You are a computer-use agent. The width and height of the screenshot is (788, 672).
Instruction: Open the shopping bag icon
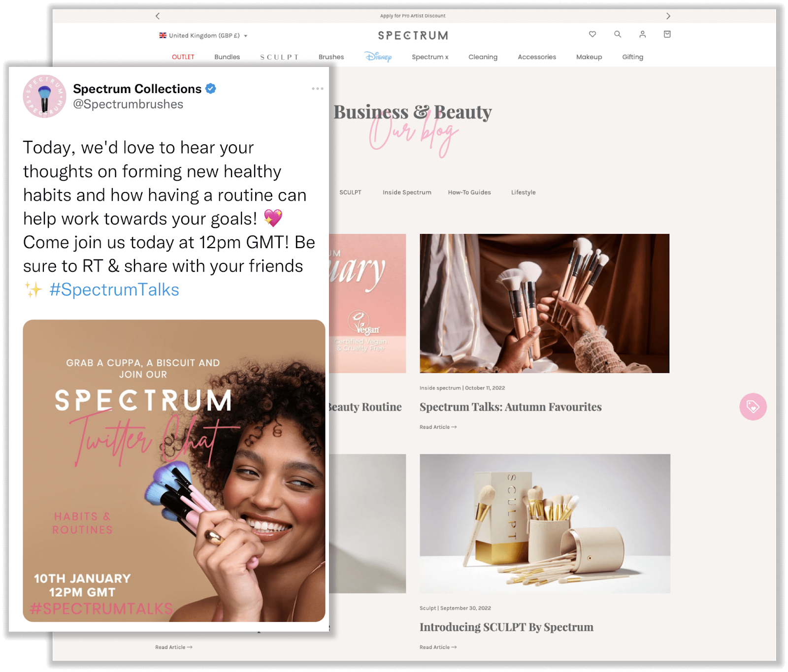tap(667, 34)
